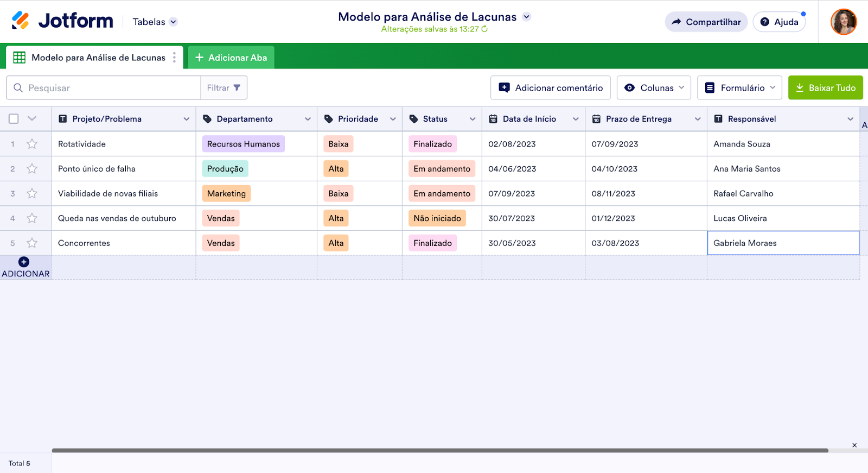This screenshot has width=868, height=473.
Task: Click the Marketing orange tag
Action: tap(226, 193)
